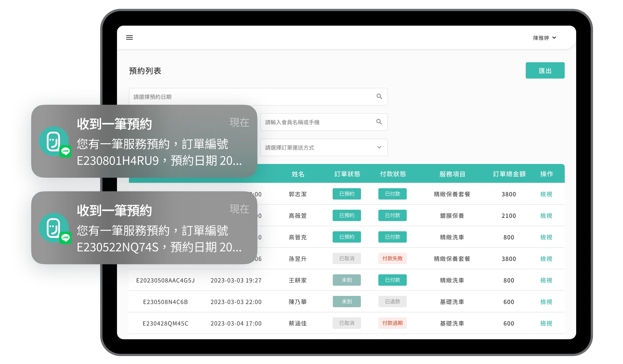
Task: Click 付款失敗 badge for 孫昱升
Action: pyautogui.click(x=392, y=258)
